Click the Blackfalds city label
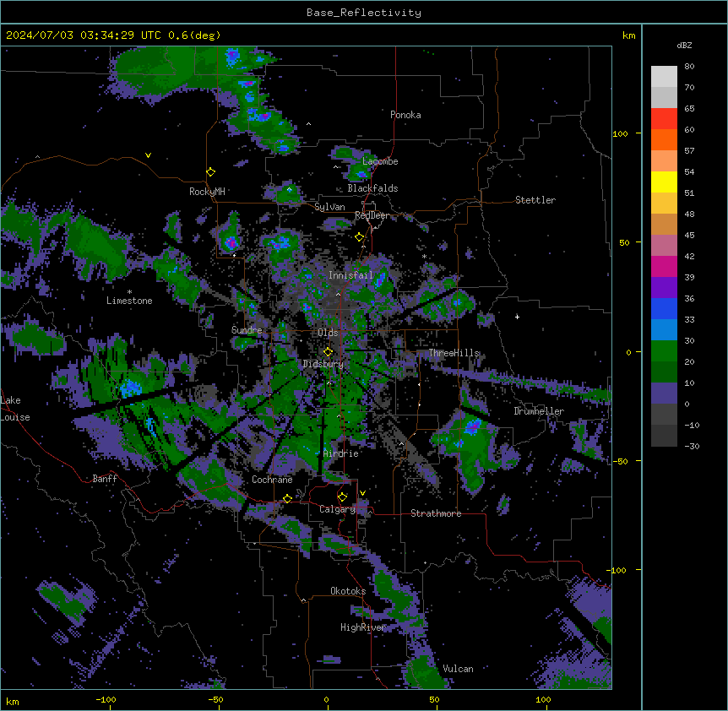Image resolution: width=728 pixels, height=711 pixels. click(x=372, y=188)
